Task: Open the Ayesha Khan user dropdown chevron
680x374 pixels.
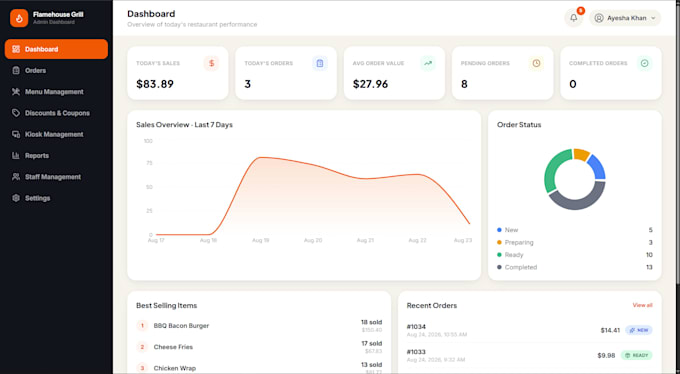Action: 653,18
